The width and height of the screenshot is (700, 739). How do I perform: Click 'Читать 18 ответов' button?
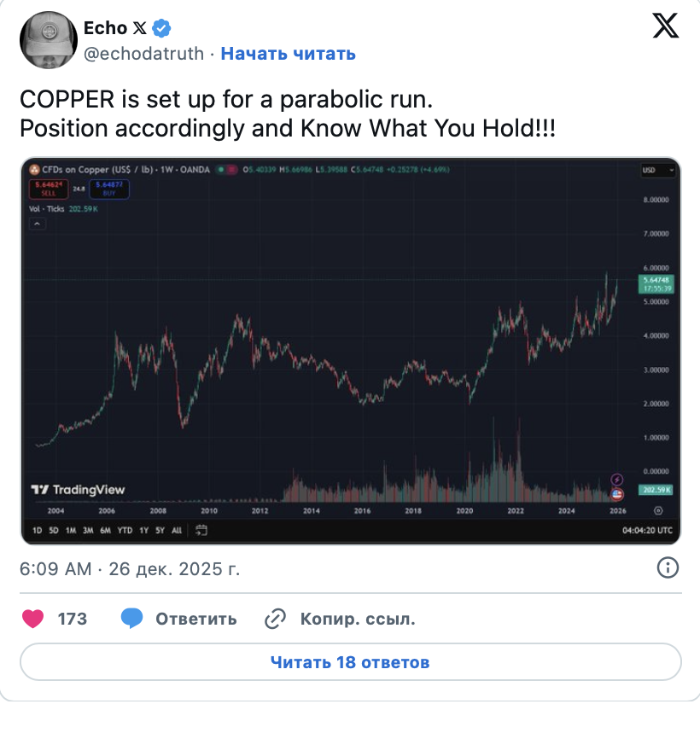[350, 662]
